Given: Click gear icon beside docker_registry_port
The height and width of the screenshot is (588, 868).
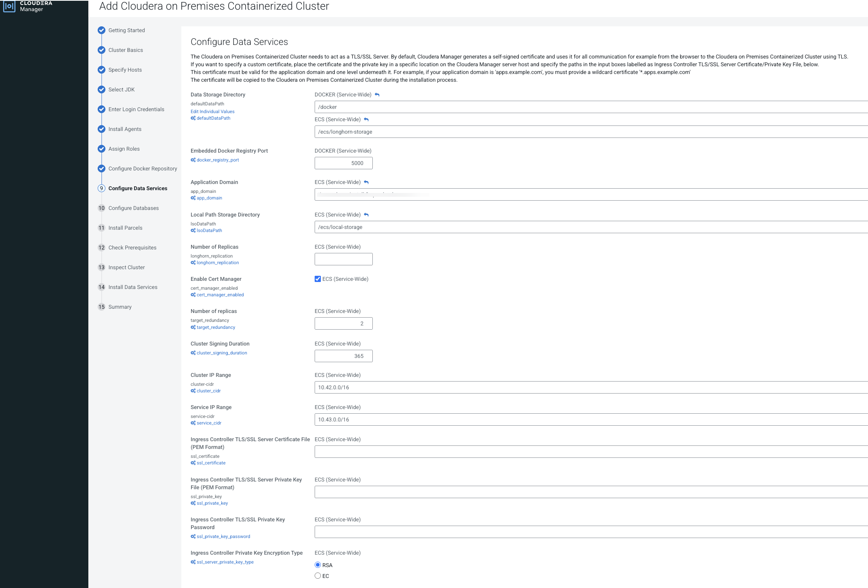Looking at the screenshot, I should [193, 160].
